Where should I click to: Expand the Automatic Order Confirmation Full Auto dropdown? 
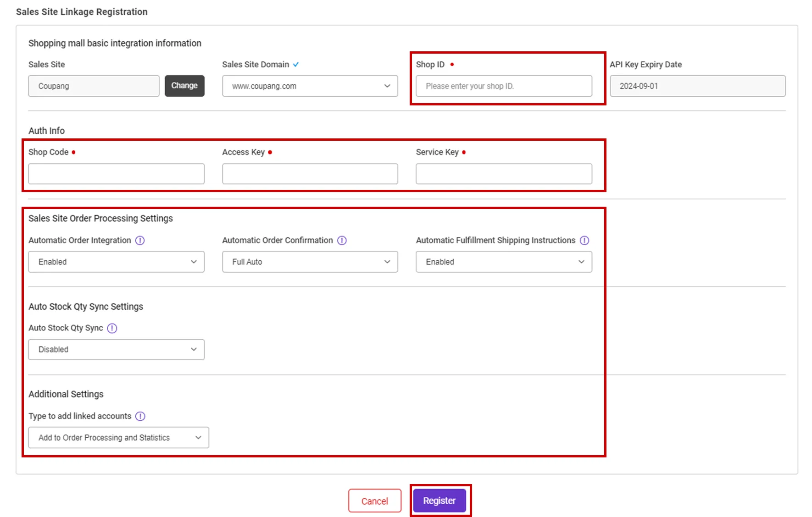(310, 262)
